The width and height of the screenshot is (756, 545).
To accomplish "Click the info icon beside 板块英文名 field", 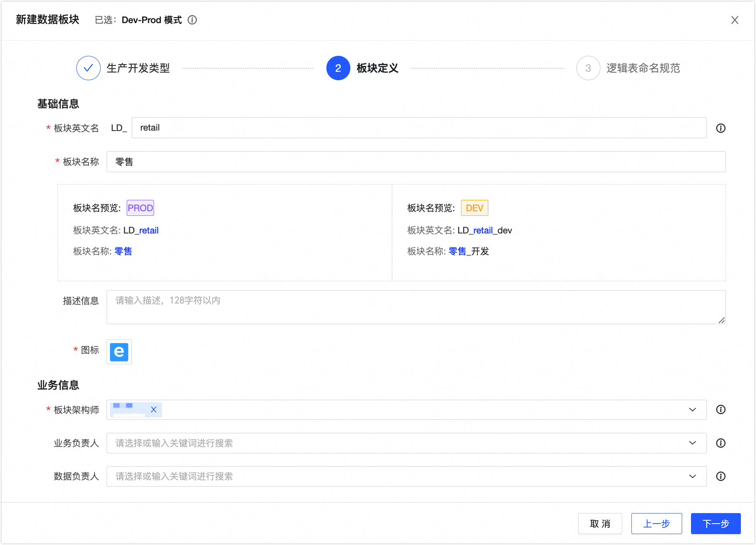I will pyautogui.click(x=721, y=128).
